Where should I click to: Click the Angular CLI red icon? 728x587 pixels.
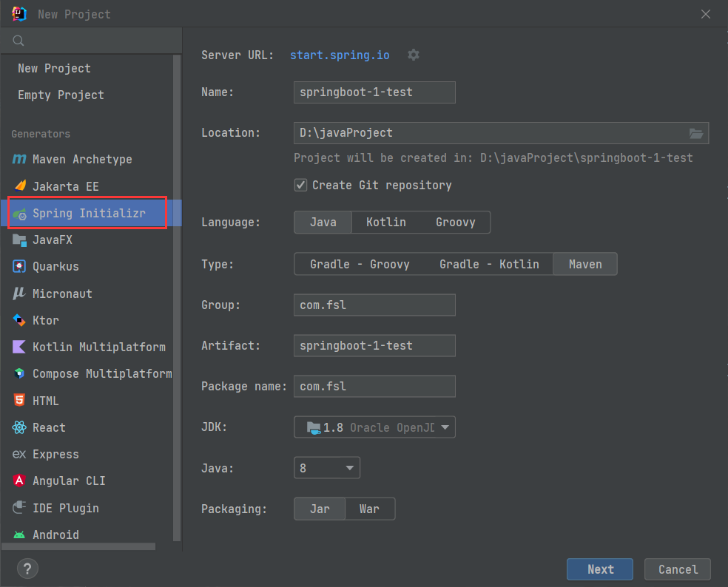pos(19,481)
